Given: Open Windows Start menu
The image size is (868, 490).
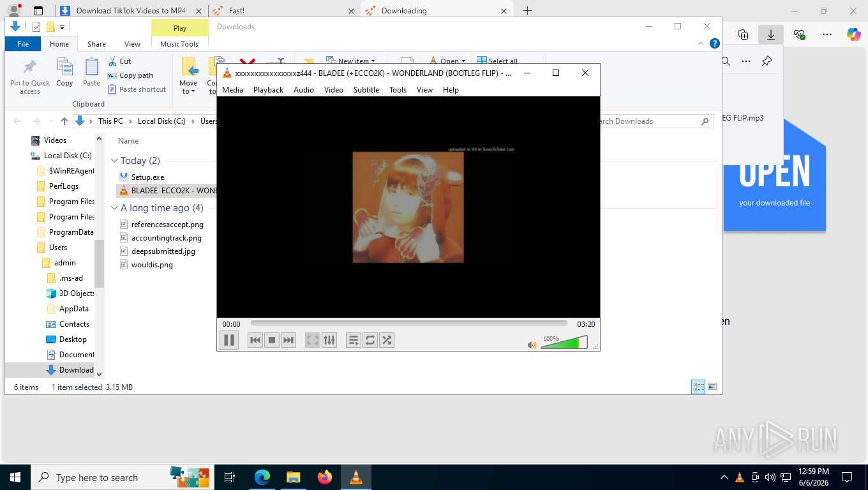Looking at the screenshot, I should point(15,477).
